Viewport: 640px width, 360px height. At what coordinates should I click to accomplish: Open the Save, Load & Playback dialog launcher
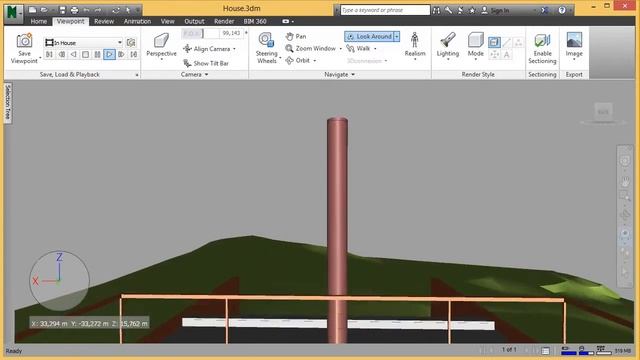point(137,75)
